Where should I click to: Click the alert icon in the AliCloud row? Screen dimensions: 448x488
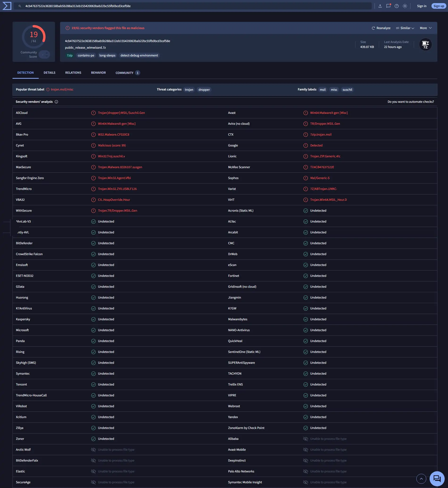point(93,113)
